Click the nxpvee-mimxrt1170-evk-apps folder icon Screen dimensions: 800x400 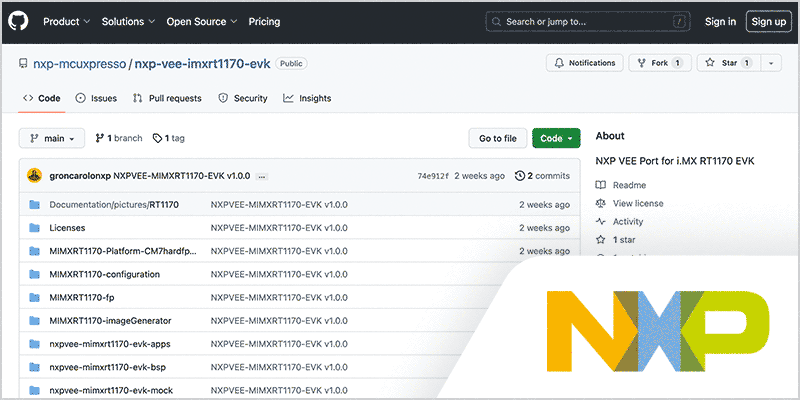35,344
